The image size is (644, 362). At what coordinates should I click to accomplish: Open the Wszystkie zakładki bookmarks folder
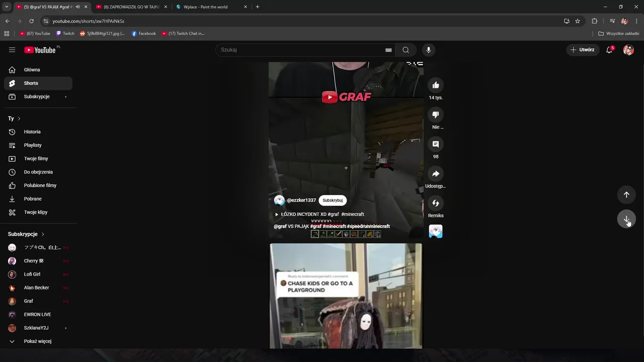click(x=619, y=34)
